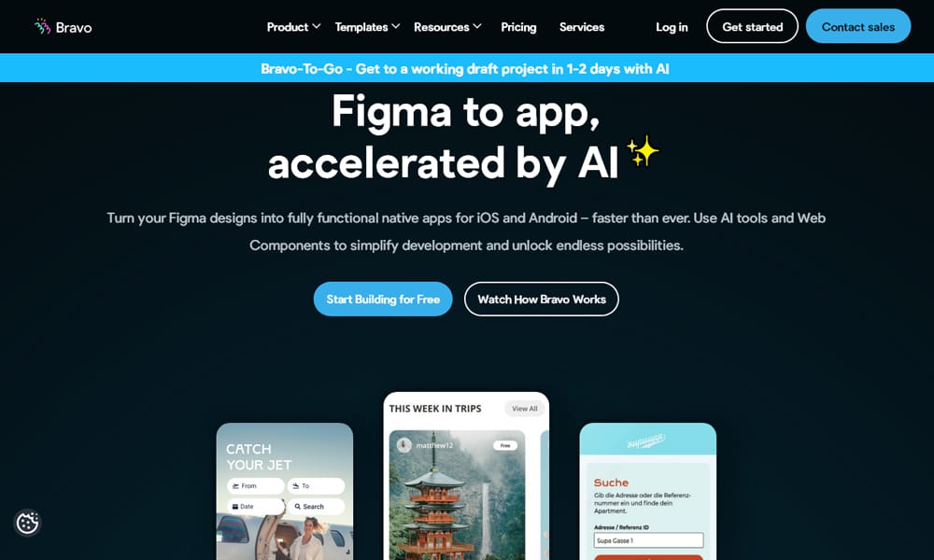Click Start Building for Free button
This screenshot has width=934, height=560.
pyautogui.click(x=383, y=299)
